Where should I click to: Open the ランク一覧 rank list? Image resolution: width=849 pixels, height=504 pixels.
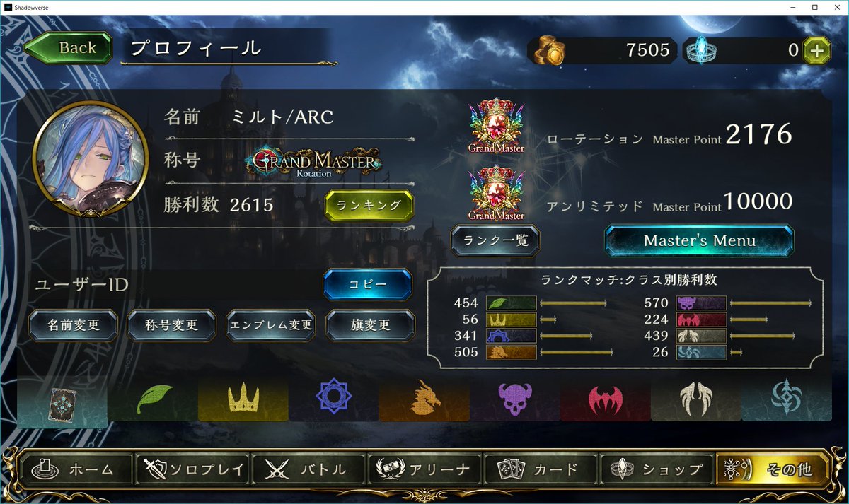point(495,240)
